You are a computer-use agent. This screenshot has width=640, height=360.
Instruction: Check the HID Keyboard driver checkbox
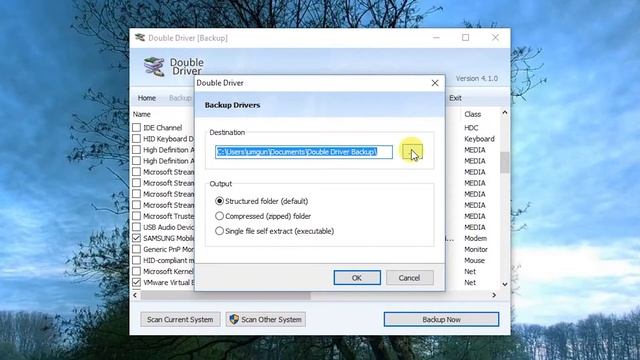click(136, 139)
